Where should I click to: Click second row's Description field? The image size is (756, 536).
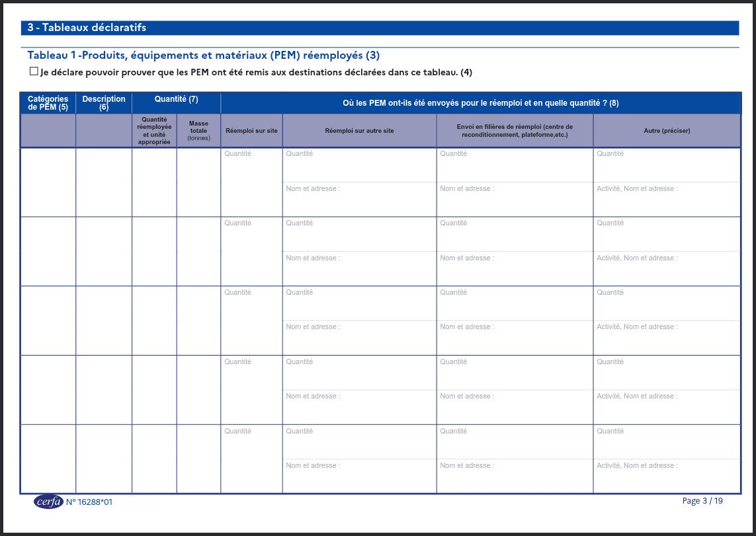tap(104, 251)
